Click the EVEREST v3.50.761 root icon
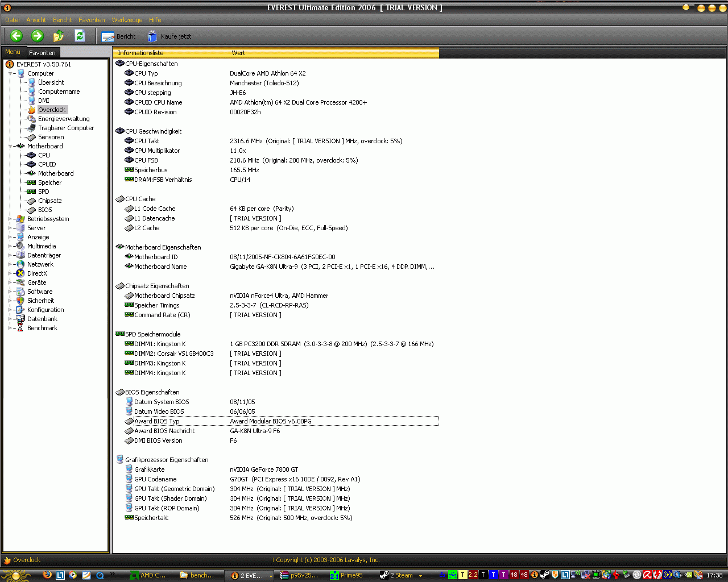The image size is (728, 582). pos(10,64)
